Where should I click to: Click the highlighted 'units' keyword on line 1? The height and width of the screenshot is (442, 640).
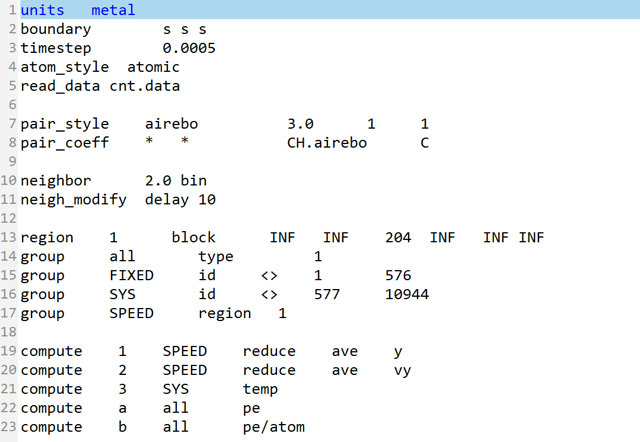(x=42, y=10)
